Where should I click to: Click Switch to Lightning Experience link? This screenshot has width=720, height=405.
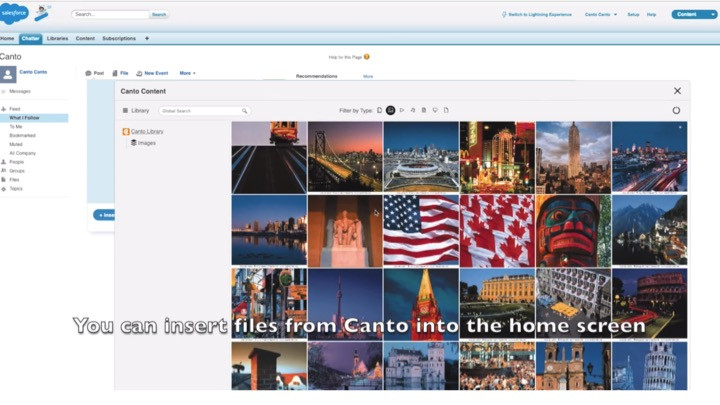coord(540,15)
